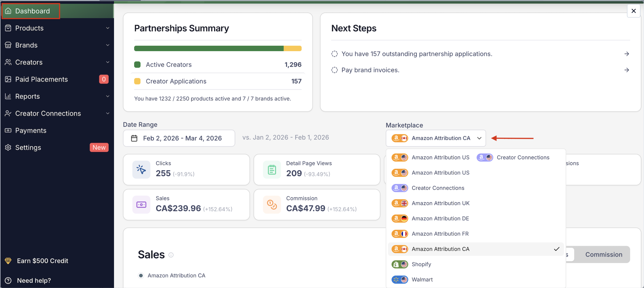
Task: Choose Shopify from the marketplace list
Action: (x=421, y=264)
